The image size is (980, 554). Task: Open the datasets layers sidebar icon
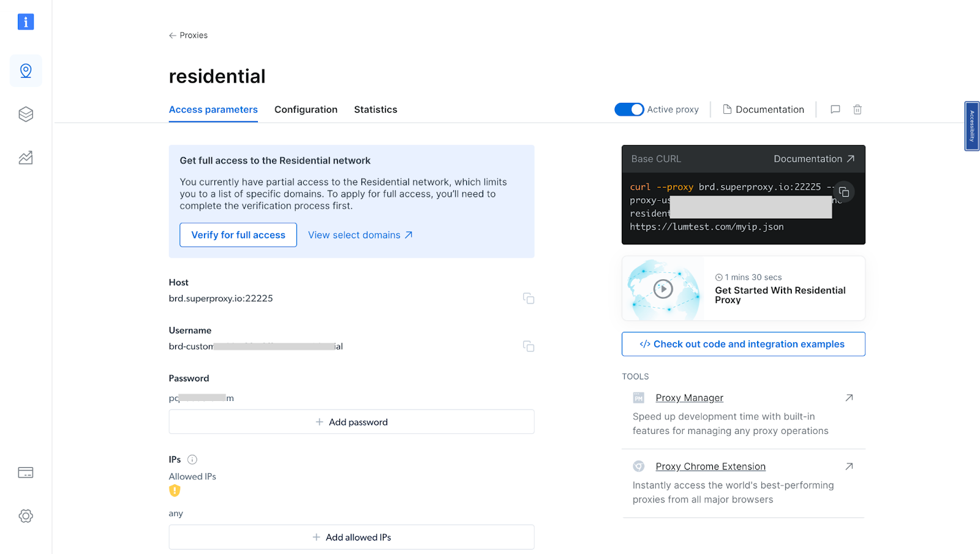coord(26,114)
